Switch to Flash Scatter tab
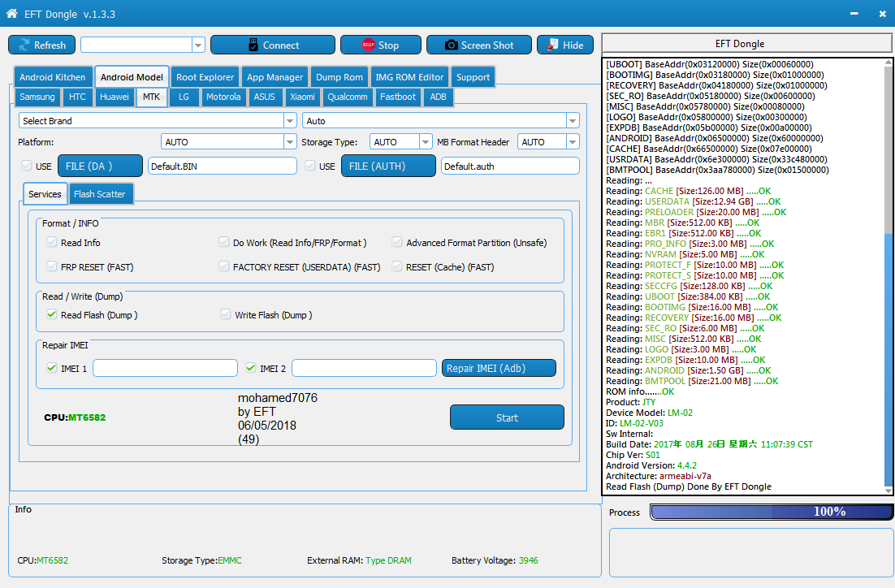 click(99, 194)
